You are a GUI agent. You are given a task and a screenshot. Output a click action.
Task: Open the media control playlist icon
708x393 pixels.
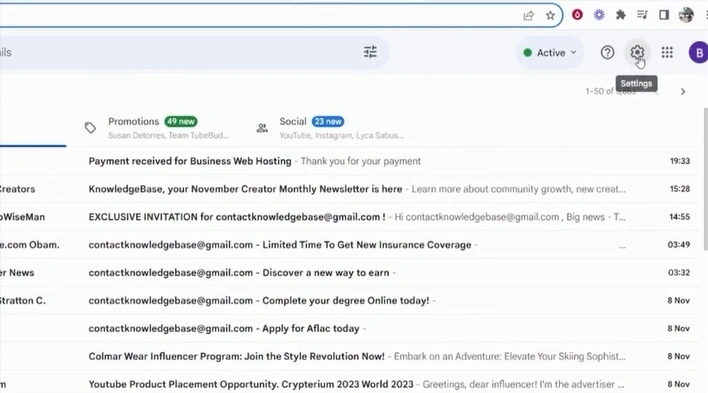point(643,15)
